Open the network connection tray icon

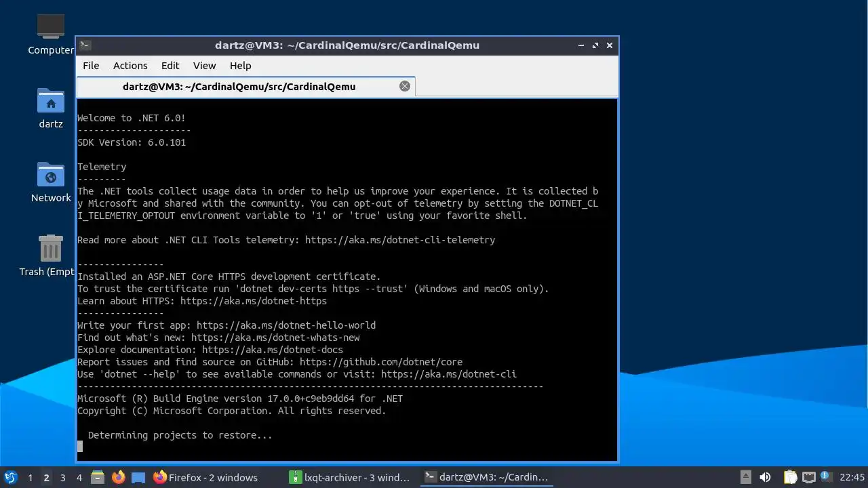pyautogui.click(x=808, y=477)
